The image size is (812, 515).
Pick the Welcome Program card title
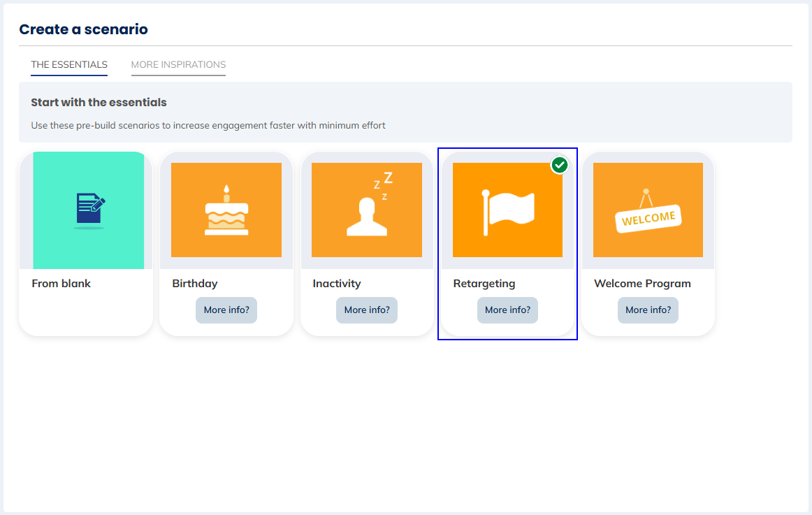tap(642, 284)
